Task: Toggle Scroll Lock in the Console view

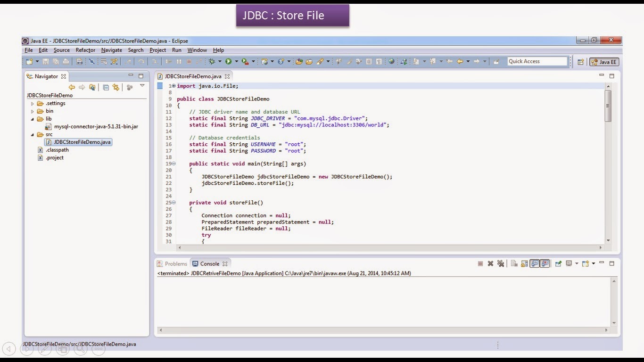Action: click(x=523, y=263)
